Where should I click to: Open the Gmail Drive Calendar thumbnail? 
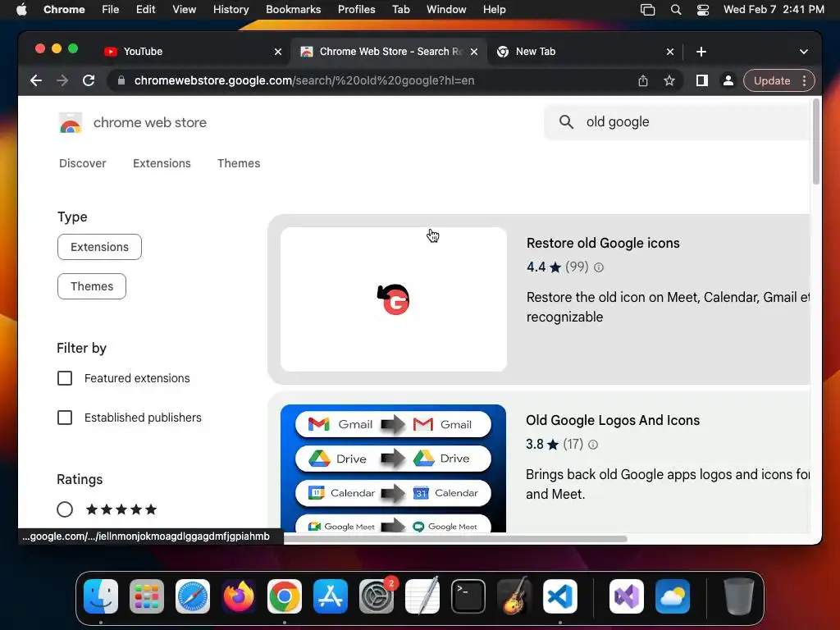(x=393, y=468)
